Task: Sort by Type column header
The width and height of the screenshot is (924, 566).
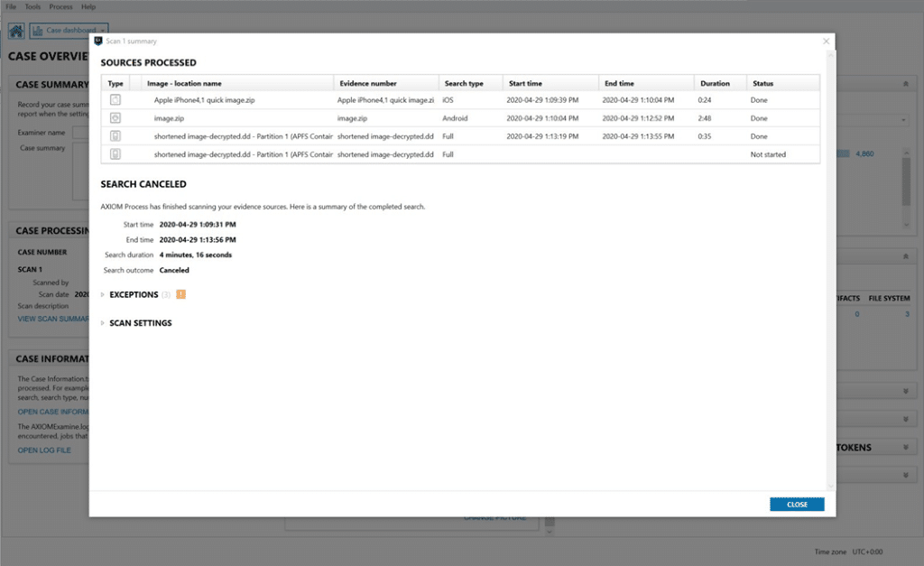Action: 115,83
